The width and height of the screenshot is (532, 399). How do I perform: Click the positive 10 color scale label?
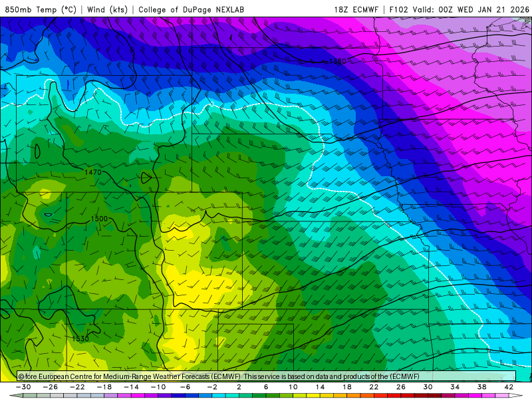(x=293, y=387)
